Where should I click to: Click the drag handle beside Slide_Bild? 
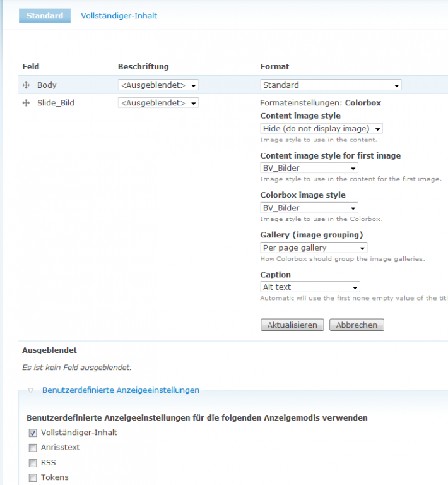pos(26,103)
